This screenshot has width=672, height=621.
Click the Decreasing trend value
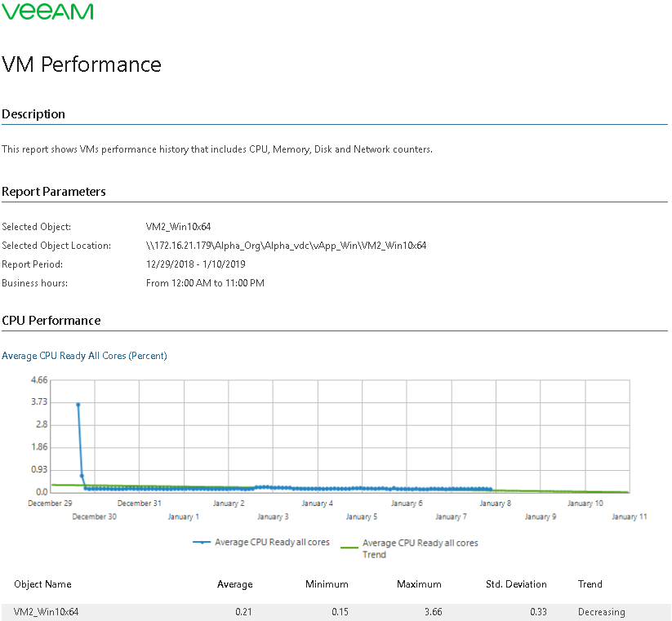point(601,612)
